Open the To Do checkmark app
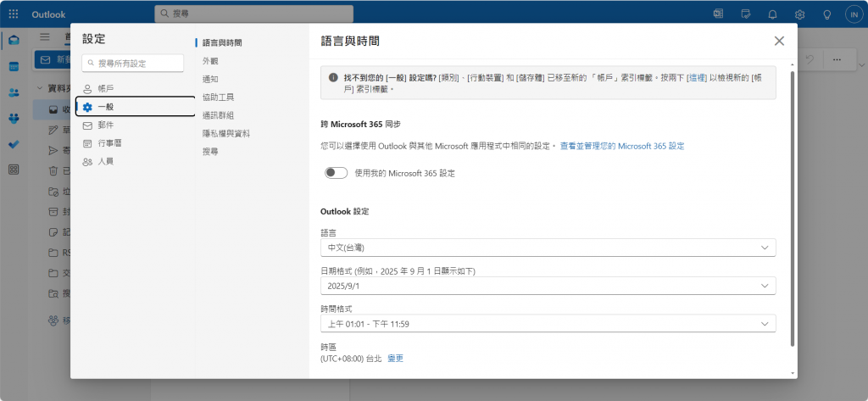Screen dimensions: 868x401 pyautogui.click(x=14, y=144)
